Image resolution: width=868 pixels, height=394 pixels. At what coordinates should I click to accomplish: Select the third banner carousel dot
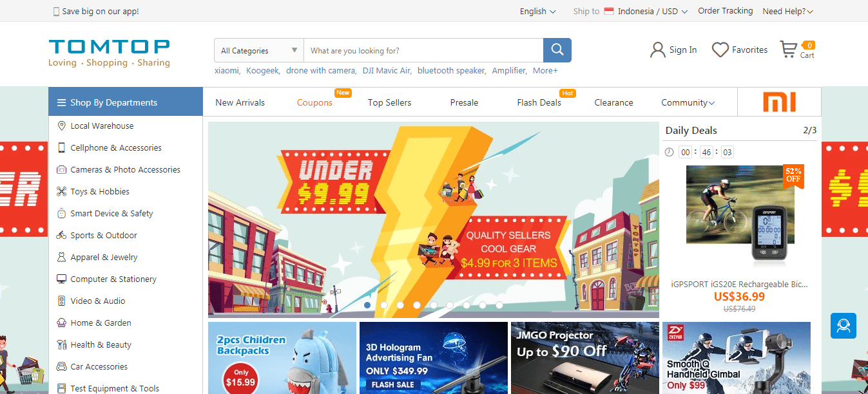pos(400,305)
